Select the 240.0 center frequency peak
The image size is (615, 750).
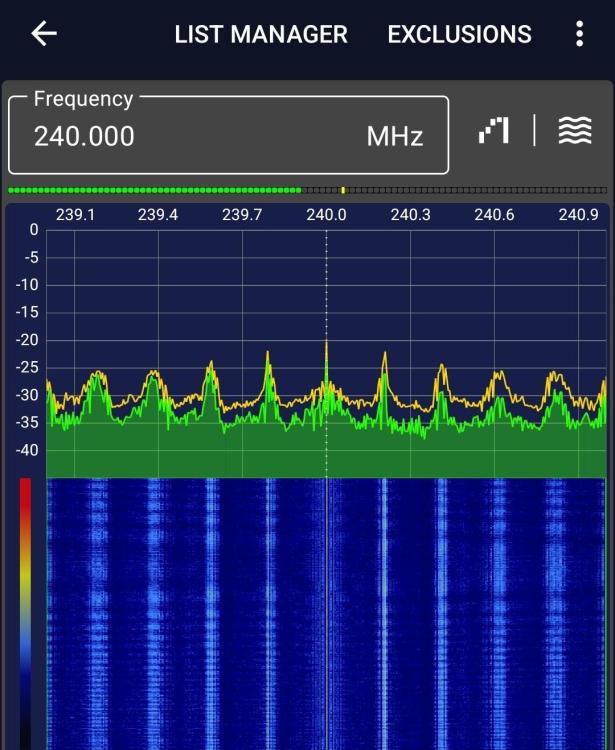click(x=327, y=364)
